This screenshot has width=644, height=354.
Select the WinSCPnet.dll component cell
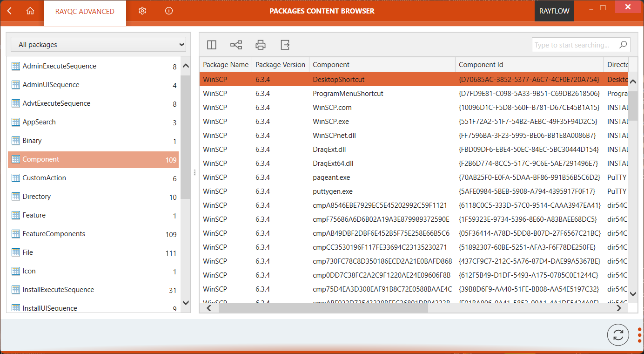382,136
